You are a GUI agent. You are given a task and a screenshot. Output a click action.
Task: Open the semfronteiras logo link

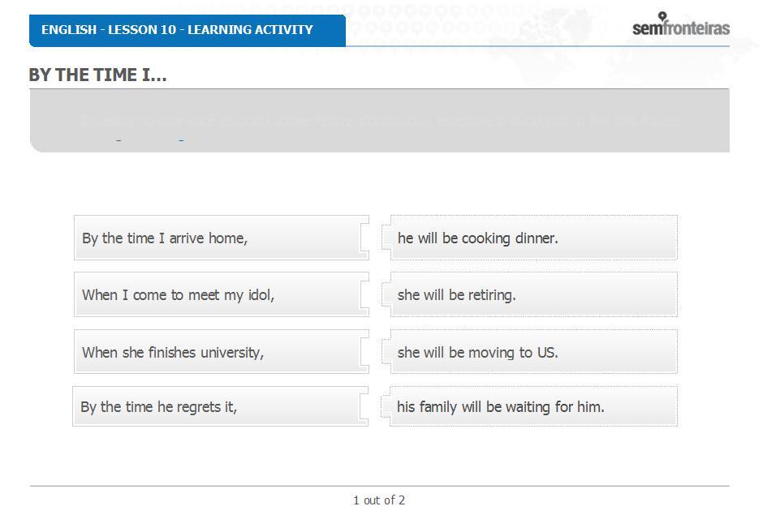pyautogui.click(x=681, y=25)
